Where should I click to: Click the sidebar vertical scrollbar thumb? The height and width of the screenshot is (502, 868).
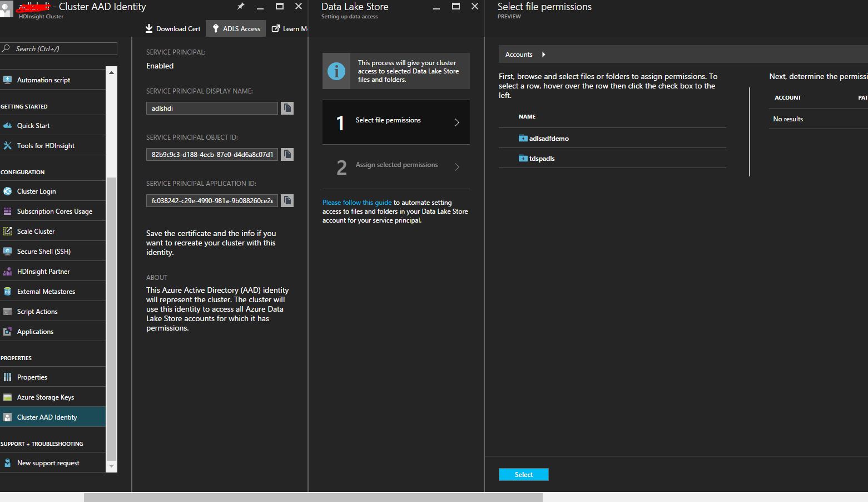pos(111,318)
